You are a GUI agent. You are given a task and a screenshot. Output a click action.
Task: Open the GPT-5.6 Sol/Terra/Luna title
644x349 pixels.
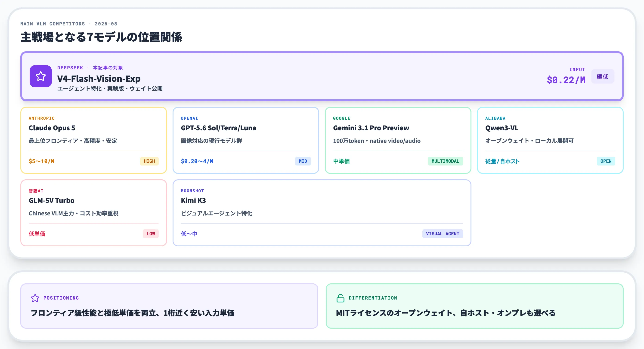[219, 128]
